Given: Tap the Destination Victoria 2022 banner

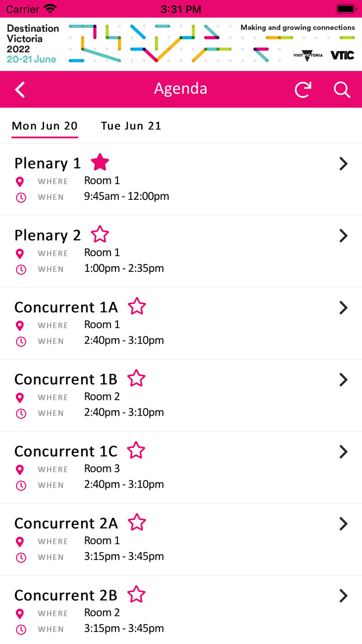Looking at the screenshot, I should tap(33, 44).
